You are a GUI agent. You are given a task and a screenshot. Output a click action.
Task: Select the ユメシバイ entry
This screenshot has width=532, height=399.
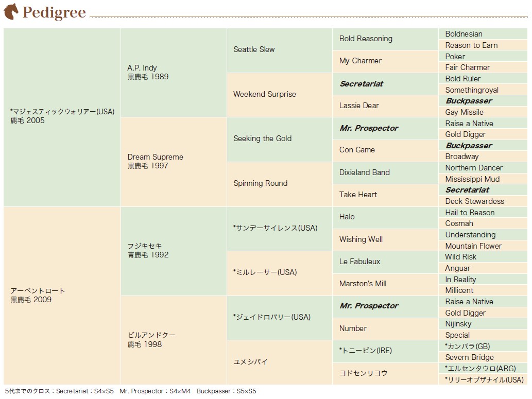point(280,362)
